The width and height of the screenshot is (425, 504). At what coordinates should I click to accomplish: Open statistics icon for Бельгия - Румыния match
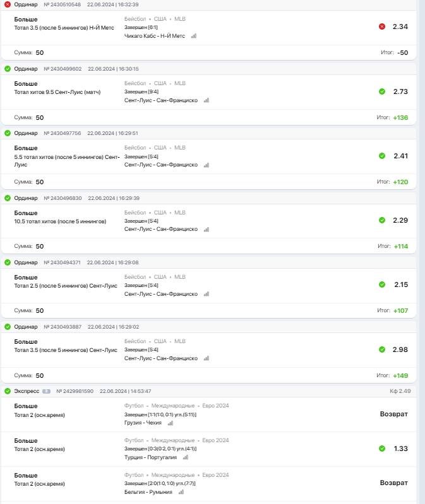tap(181, 492)
